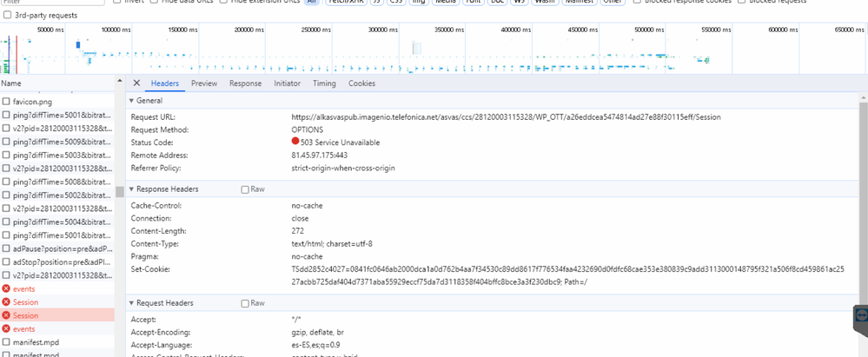Select the first failed Session request above the highlighted one
This screenshot has height=357, width=868.
[x=25, y=302]
